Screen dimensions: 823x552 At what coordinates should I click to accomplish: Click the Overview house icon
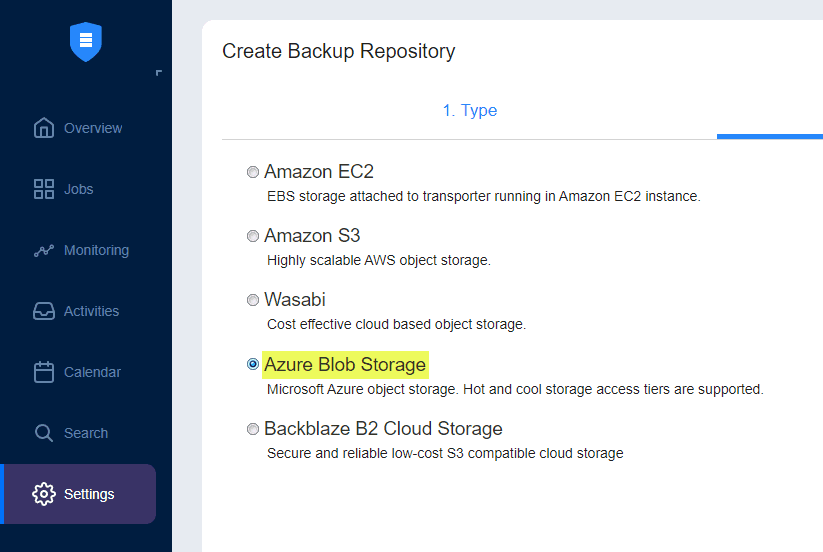[x=44, y=128]
